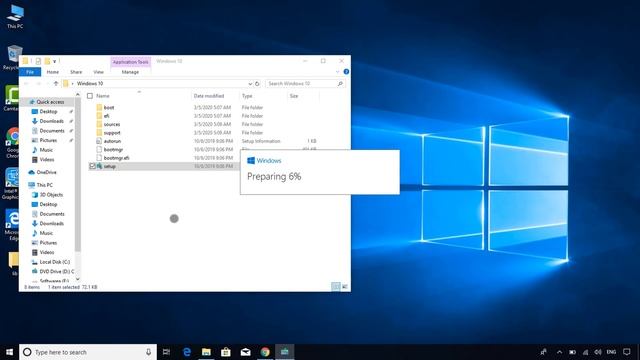640x360 pixels.
Task: Open network status in system tray
Action: pyautogui.click(x=585, y=352)
